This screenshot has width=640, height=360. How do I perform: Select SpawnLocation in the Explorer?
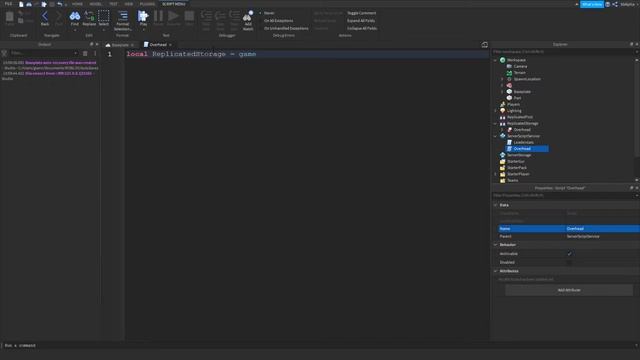pyautogui.click(x=527, y=79)
